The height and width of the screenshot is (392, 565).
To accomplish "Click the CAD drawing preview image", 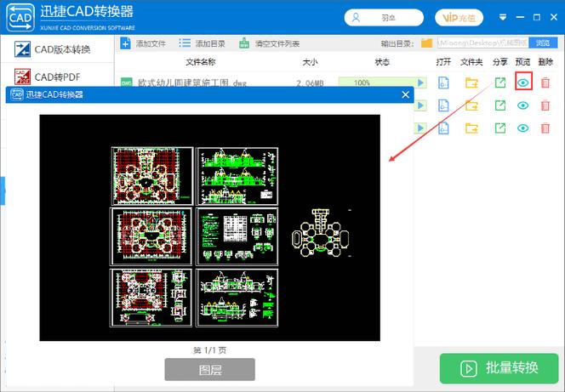I will (x=209, y=228).
